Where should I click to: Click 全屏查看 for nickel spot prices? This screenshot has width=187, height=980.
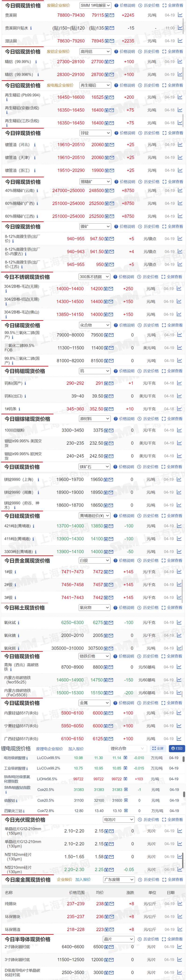(x=173, y=226)
